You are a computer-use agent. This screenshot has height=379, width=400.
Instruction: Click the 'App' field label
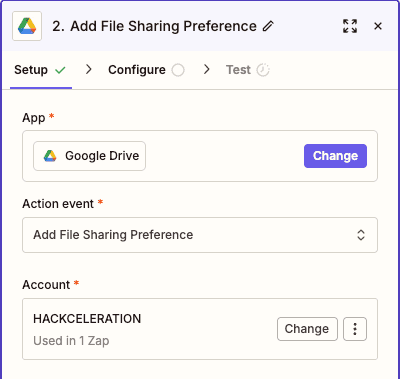click(x=34, y=118)
